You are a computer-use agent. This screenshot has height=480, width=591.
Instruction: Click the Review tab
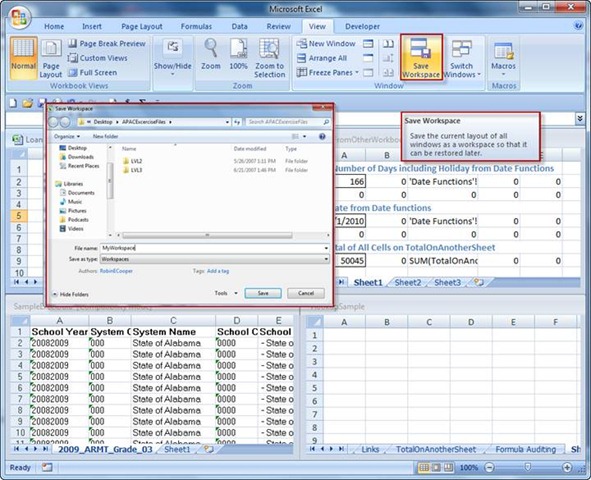click(279, 26)
